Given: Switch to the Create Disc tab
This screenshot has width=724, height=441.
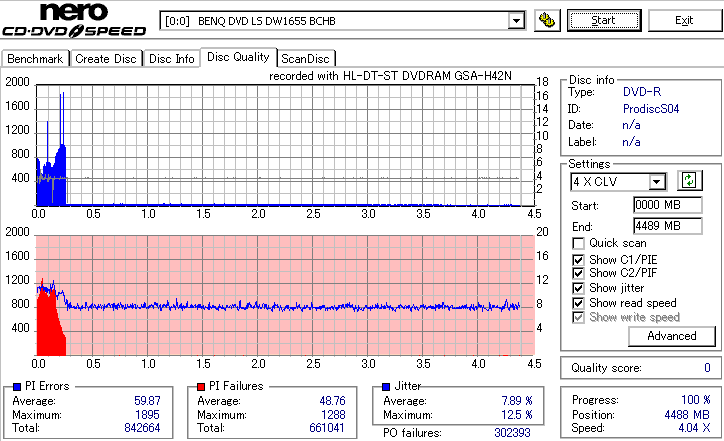Looking at the screenshot, I should [106, 59].
